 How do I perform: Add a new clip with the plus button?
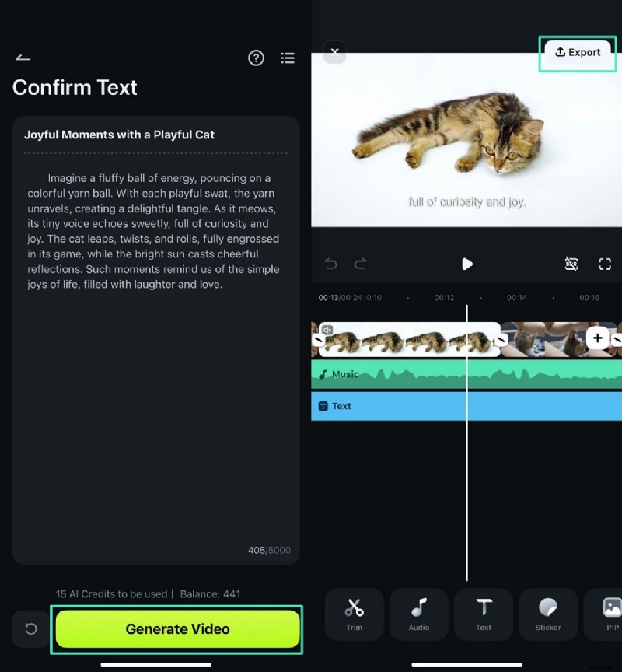(597, 338)
